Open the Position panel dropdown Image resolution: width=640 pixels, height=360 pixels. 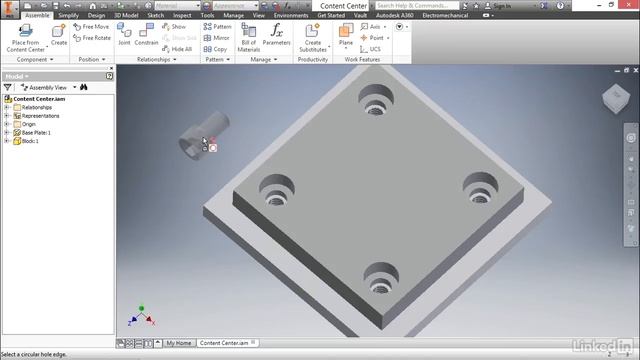(92, 60)
